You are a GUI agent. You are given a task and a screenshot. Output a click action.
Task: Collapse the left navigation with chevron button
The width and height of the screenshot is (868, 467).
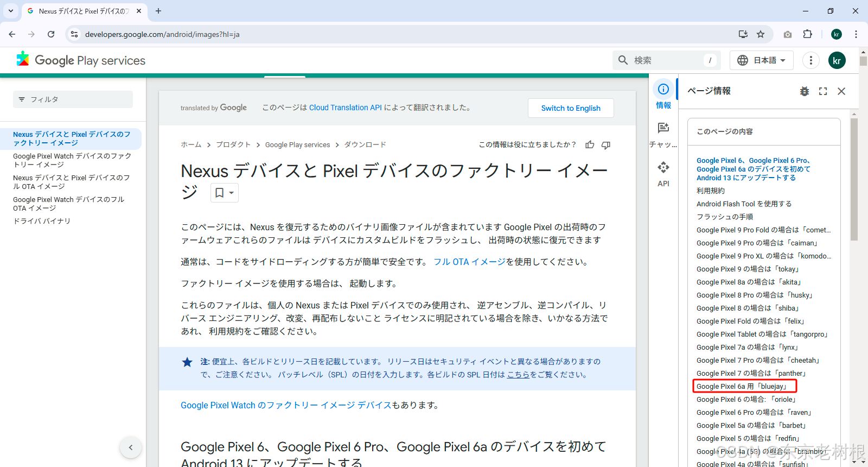point(131,447)
